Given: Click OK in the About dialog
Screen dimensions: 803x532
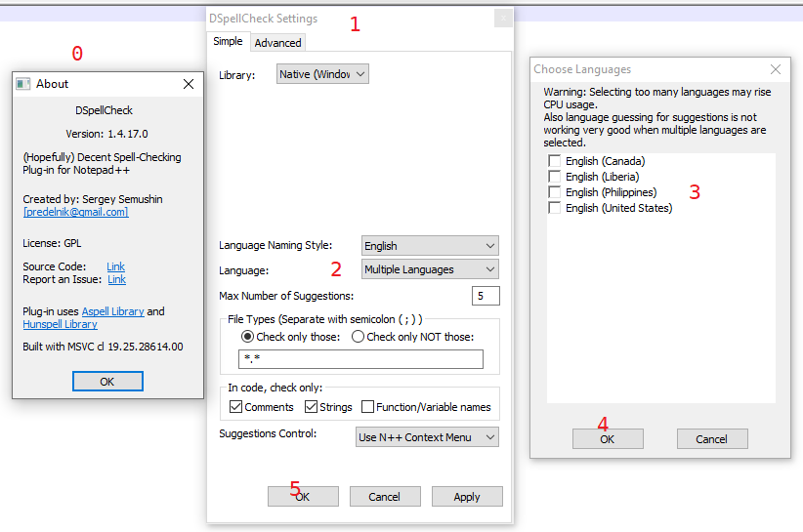Looking at the screenshot, I should [107, 382].
